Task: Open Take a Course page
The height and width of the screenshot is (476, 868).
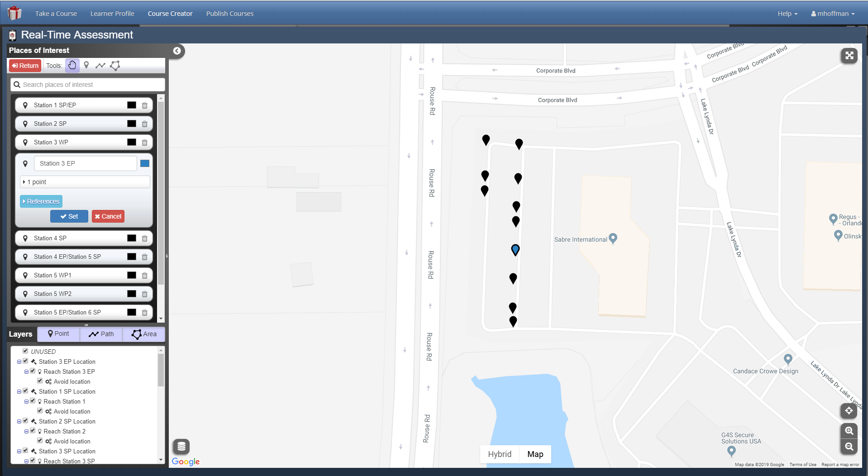Action: (56, 14)
